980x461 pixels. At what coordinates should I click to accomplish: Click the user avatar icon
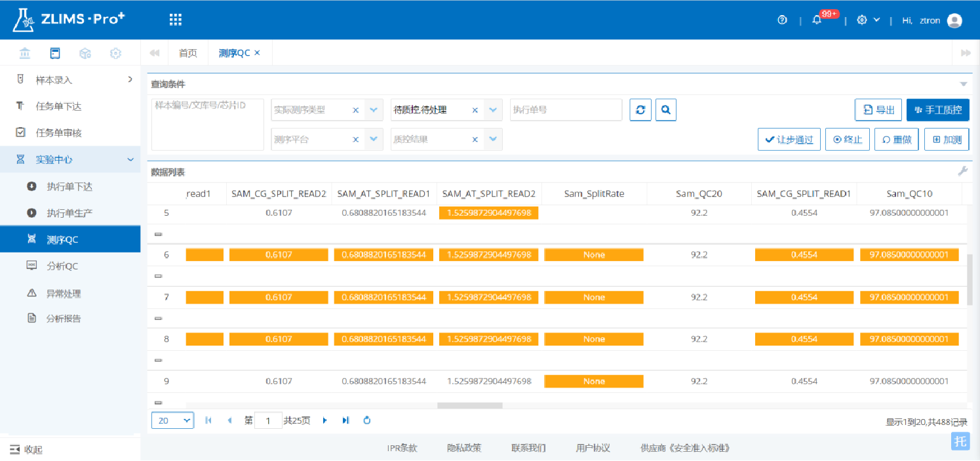[954, 20]
